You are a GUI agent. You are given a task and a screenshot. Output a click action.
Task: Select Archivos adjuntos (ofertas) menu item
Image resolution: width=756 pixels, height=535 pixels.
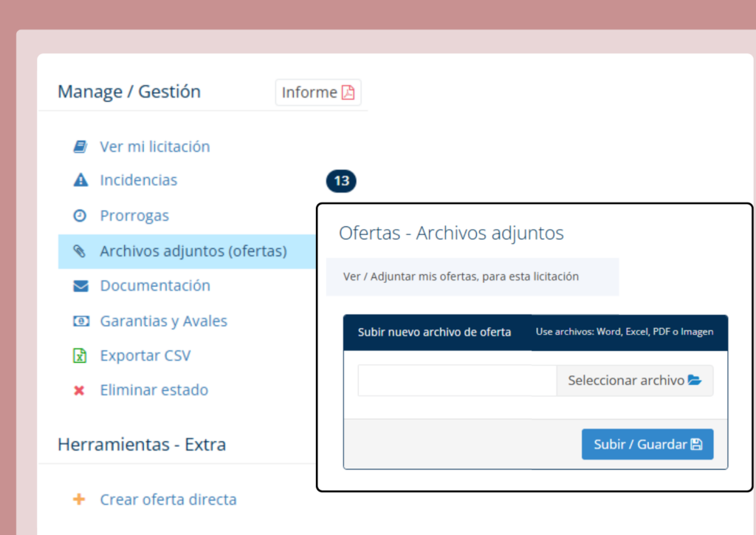pos(193,251)
